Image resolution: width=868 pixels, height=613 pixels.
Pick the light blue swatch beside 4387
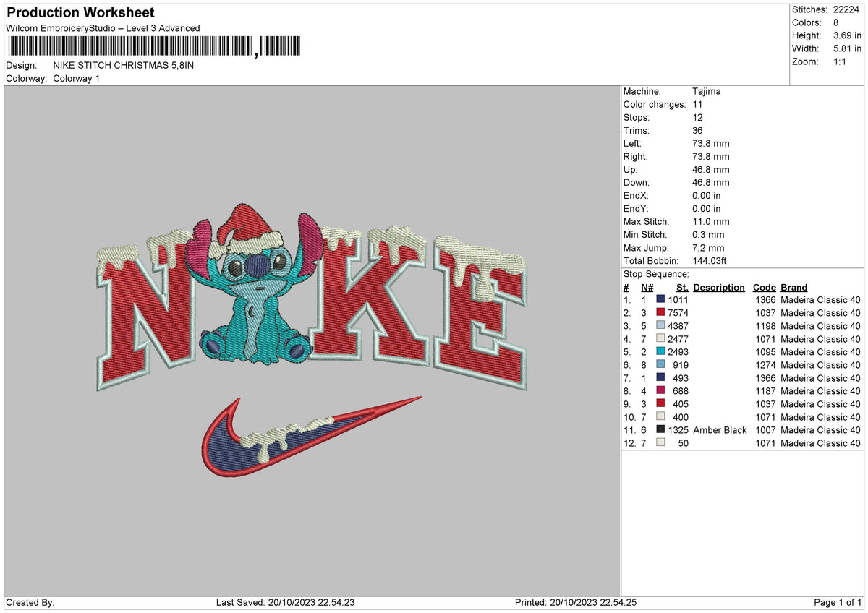coord(660,326)
